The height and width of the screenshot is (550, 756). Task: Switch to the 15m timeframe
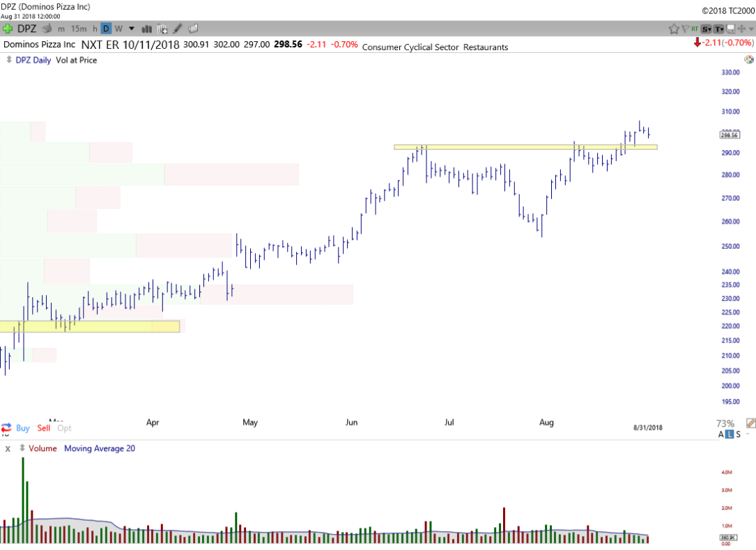click(79, 29)
